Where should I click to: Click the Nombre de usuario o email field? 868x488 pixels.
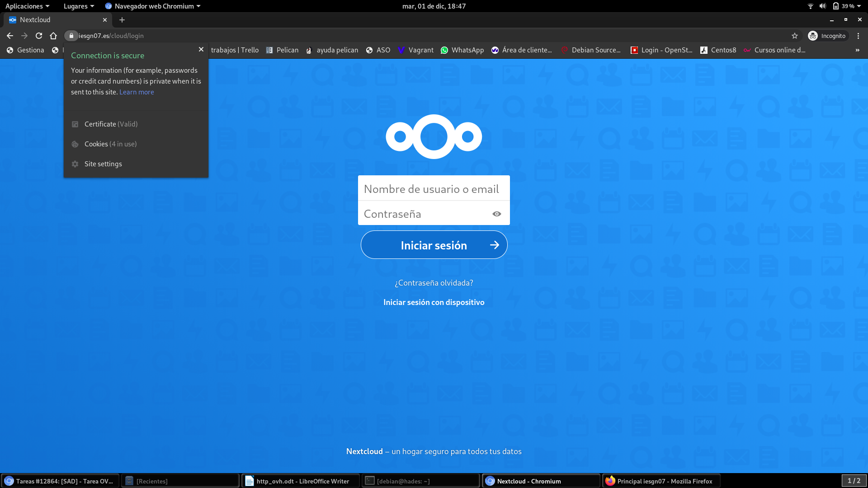tap(434, 188)
